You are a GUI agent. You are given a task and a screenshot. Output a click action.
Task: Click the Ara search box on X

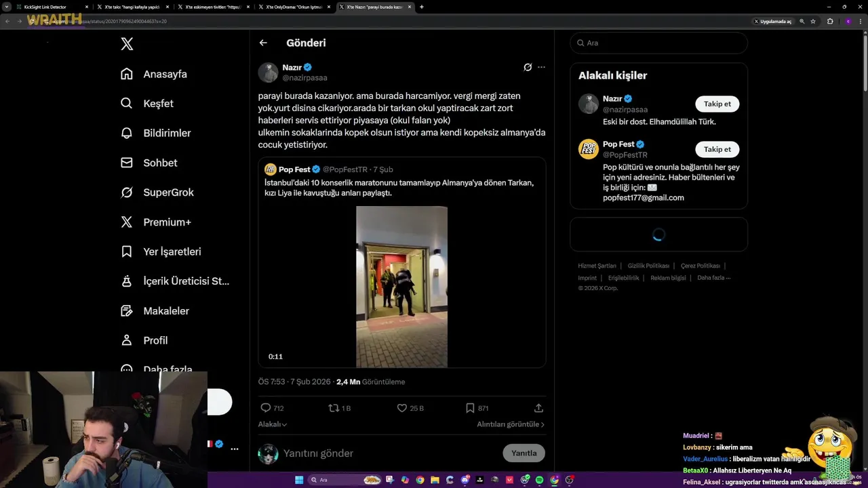pyautogui.click(x=658, y=43)
